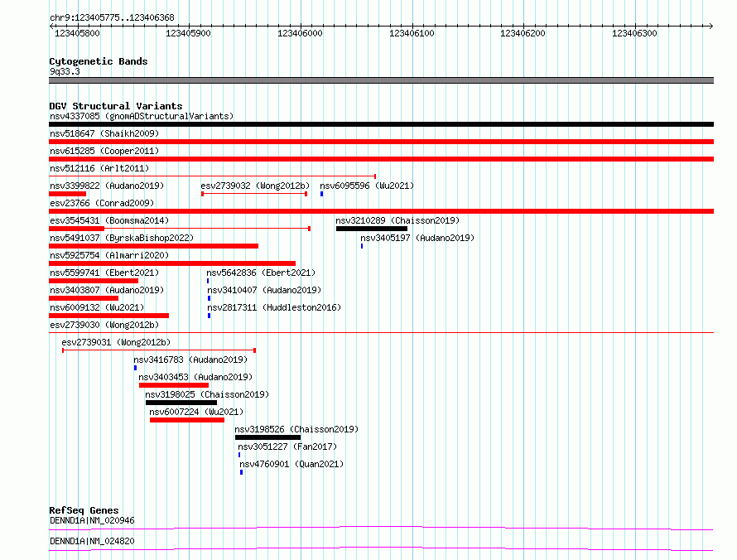The width and height of the screenshot is (737, 560).
Task: Click the red nsv6007224 Wu2021 bar
Action: [x=187, y=420]
